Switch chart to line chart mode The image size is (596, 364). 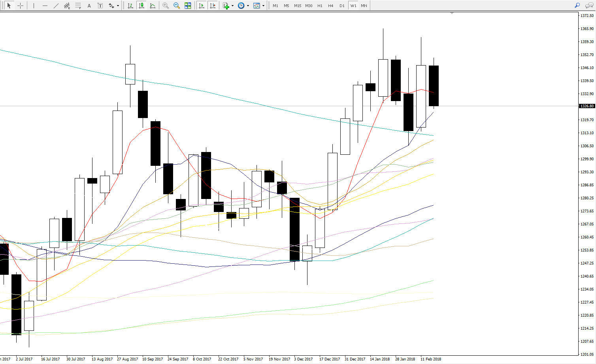click(x=153, y=6)
